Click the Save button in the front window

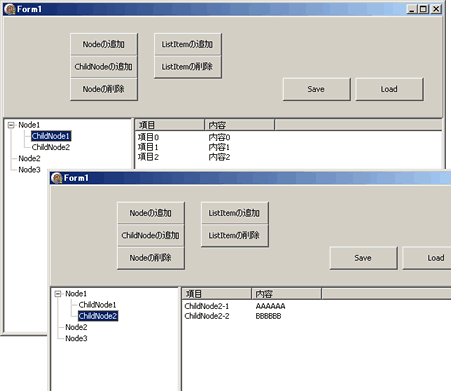(x=363, y=258)
